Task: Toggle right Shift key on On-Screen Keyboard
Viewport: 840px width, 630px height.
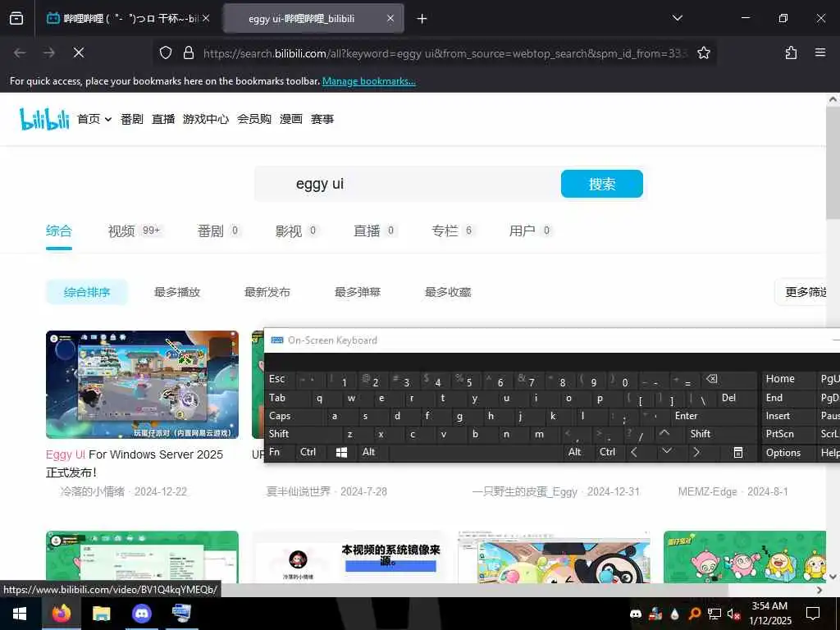Action: pos(701,433)
